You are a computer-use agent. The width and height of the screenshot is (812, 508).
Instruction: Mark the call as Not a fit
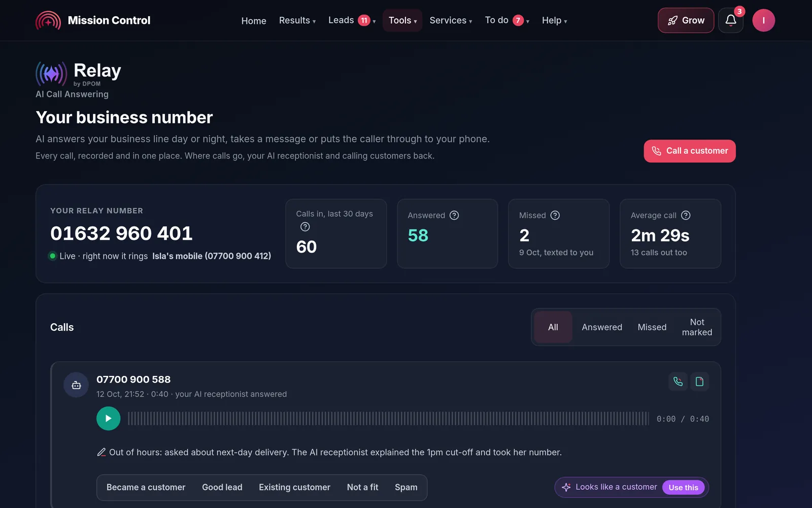362,487
